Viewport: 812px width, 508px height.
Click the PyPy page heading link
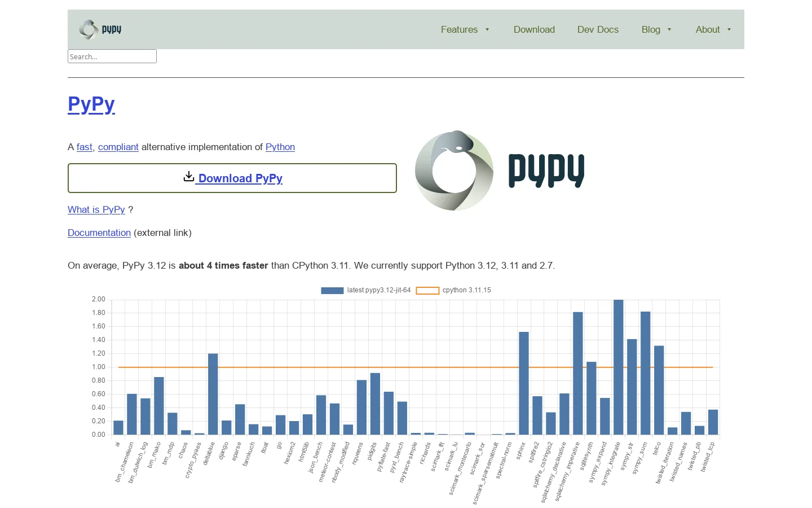coord(91,104)
